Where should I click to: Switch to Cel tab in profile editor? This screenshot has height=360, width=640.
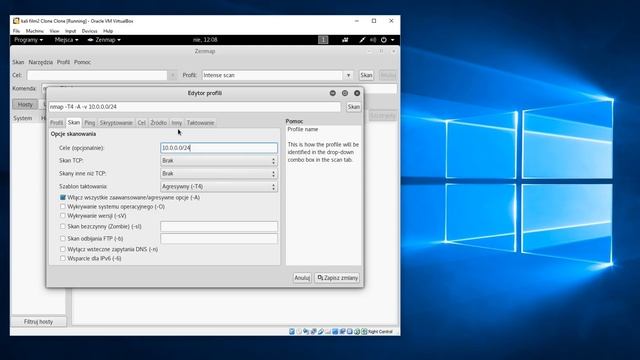tap(142, 122)
